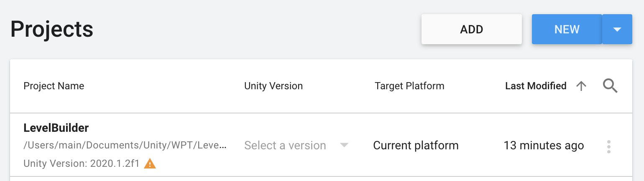644x181 pixels.
Task: Click the ADD button
Action: point(471,29)
